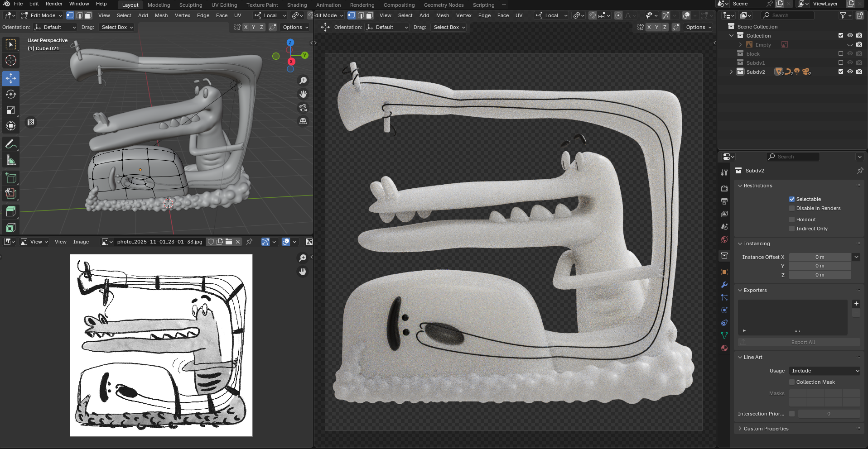Activate the Annotate pencil tool
868x449 pixels.
coord(11,144)
